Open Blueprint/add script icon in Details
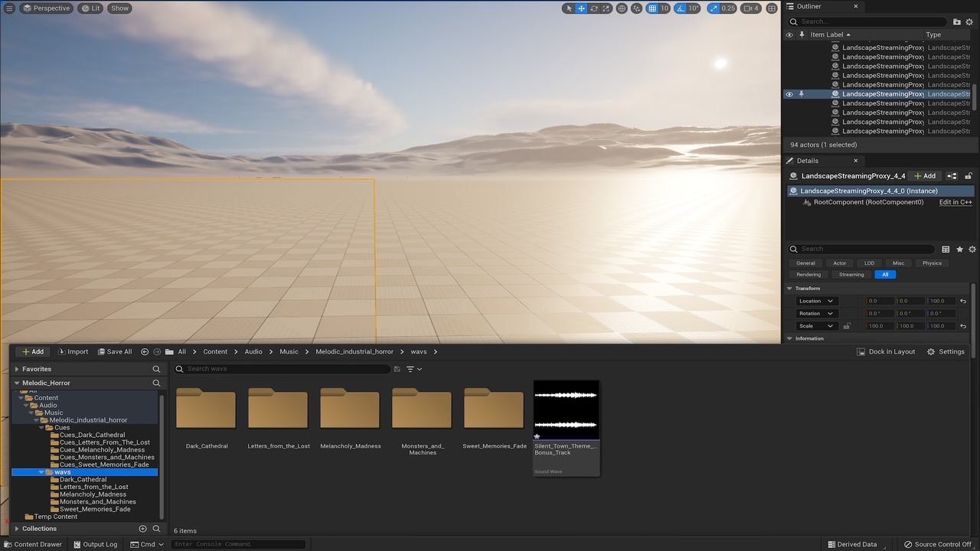The width and height of the screenshot is (980, 551). [952, 176]
